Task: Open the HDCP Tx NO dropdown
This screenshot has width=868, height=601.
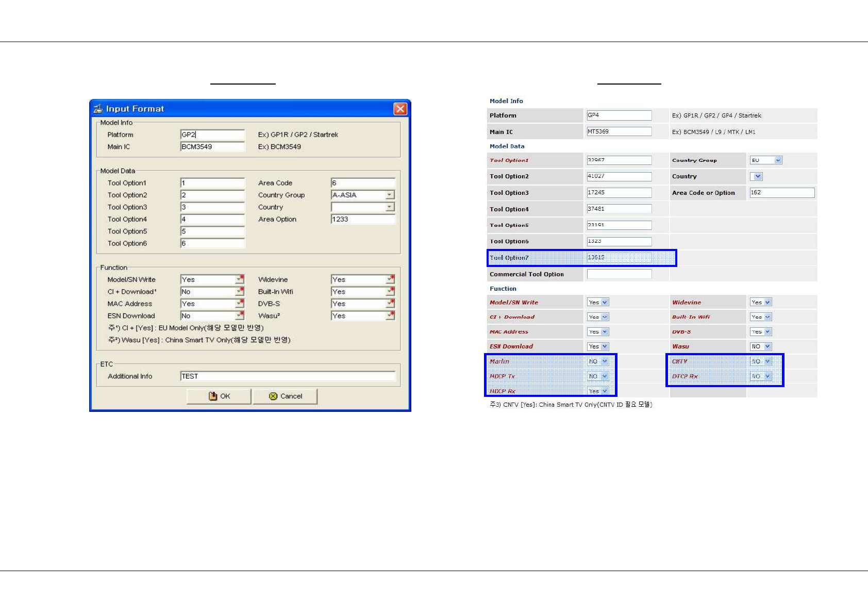Action: [x=598, y=376]
